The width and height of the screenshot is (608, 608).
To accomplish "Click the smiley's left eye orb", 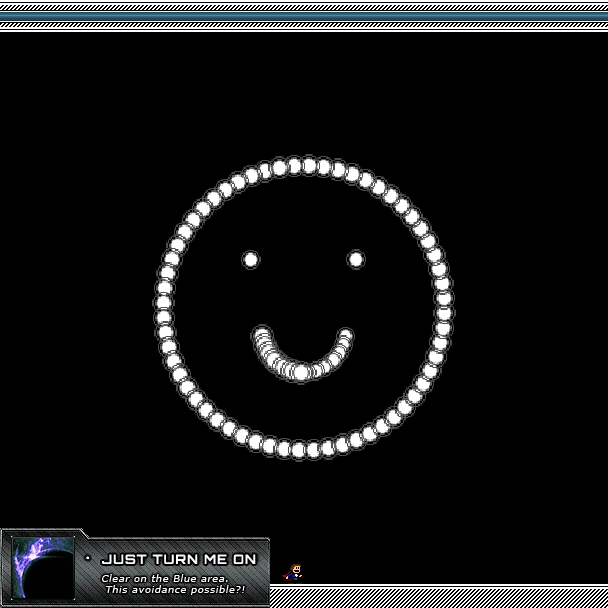I will [250, 260].
